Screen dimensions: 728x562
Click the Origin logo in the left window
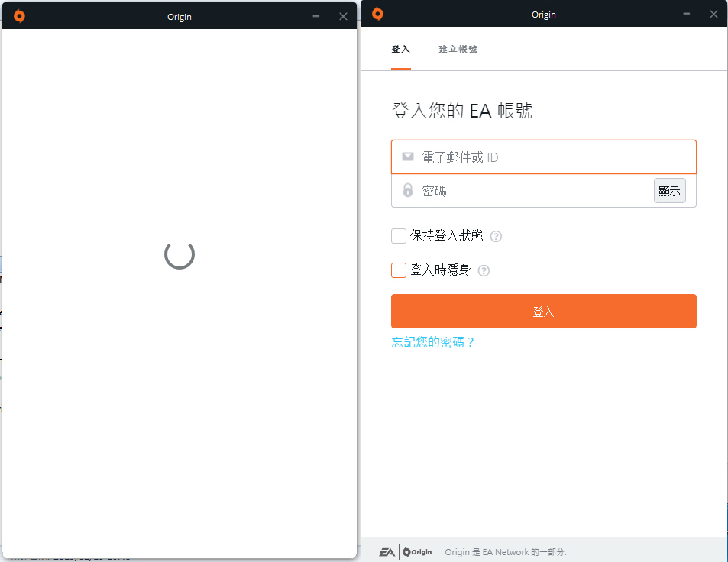(x=18, y=15)
